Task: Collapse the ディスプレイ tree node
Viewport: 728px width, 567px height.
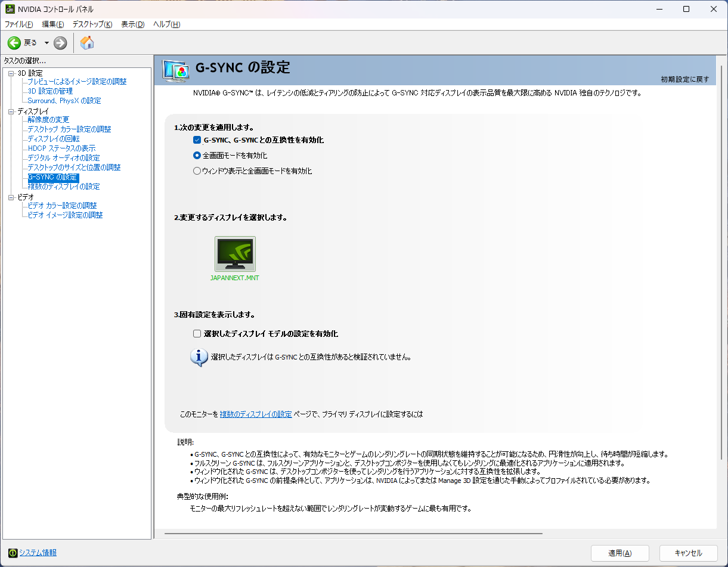Action: pos(11,111)
